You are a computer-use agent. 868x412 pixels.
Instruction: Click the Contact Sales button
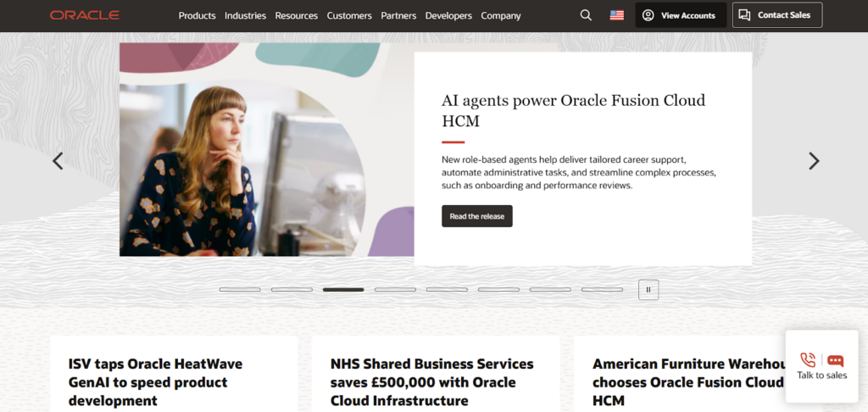click(777, 15)
